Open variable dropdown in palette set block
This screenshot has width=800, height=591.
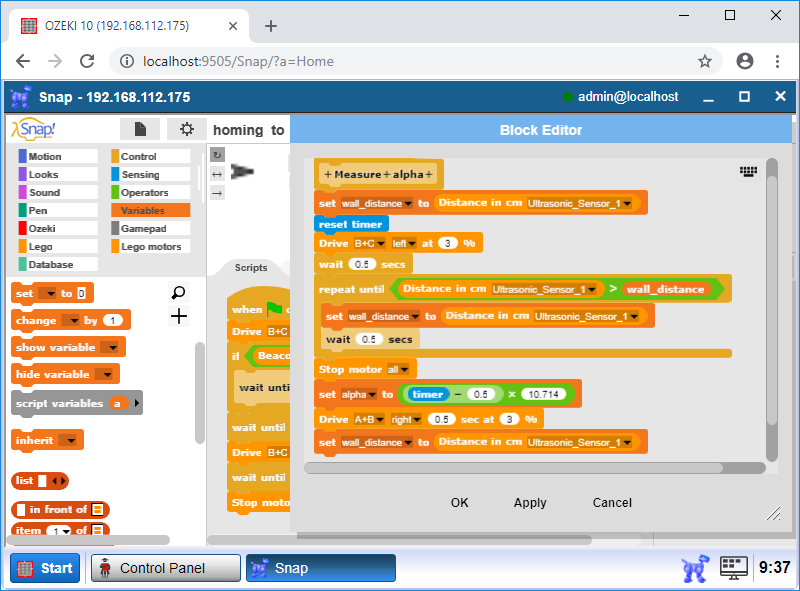(50, 293)
